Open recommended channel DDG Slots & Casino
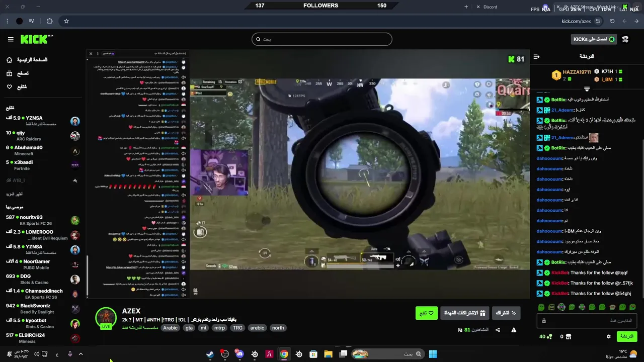The width and height of the screenshot is (644, 362). [x=44, y=279]
